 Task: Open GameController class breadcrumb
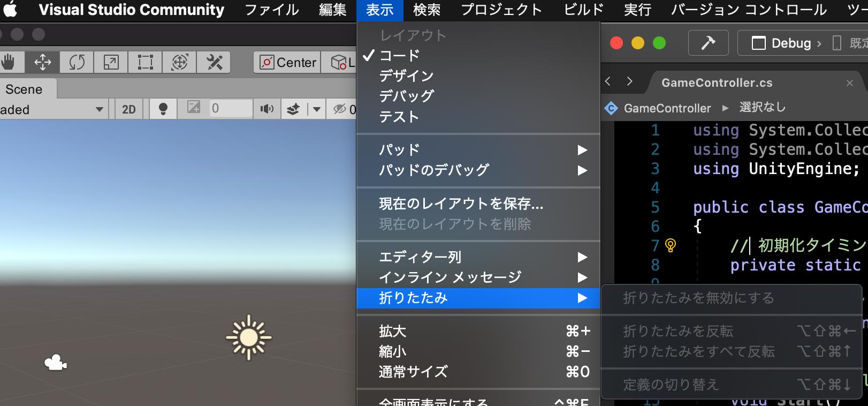click(x=667, y=108)
